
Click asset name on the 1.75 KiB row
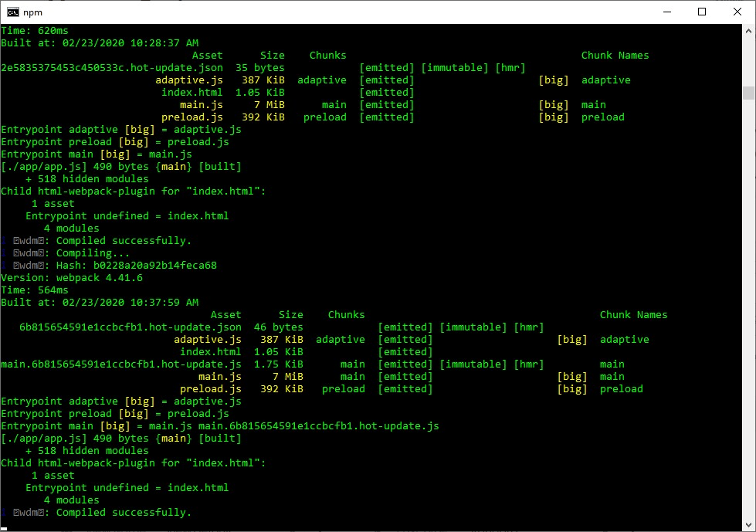[x=121, y=364]
